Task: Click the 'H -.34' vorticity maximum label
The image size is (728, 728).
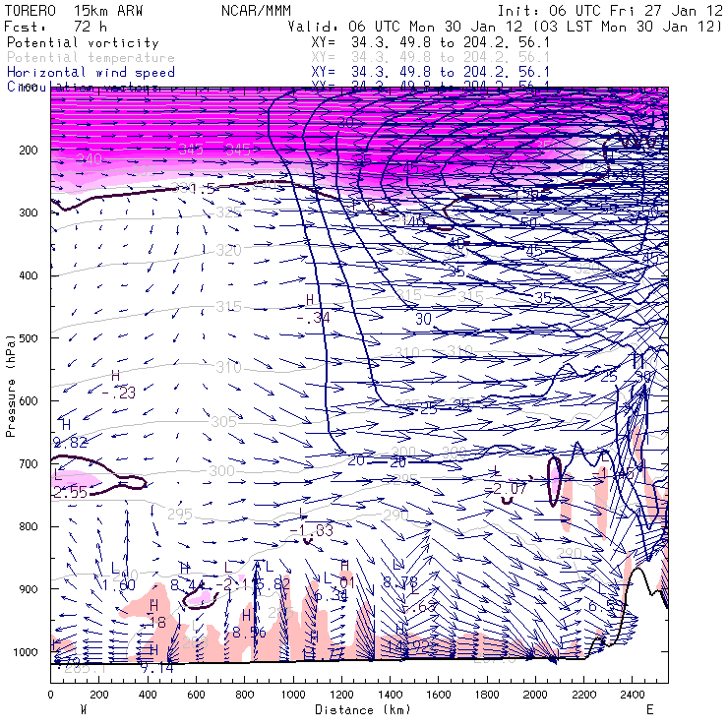Action: [314, 309]
